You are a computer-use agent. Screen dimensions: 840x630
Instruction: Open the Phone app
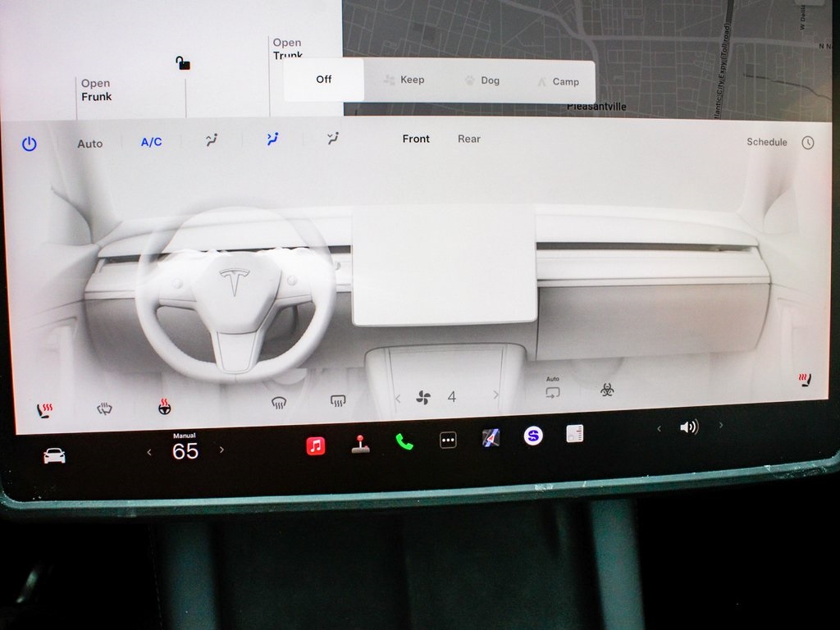(404, 441)
